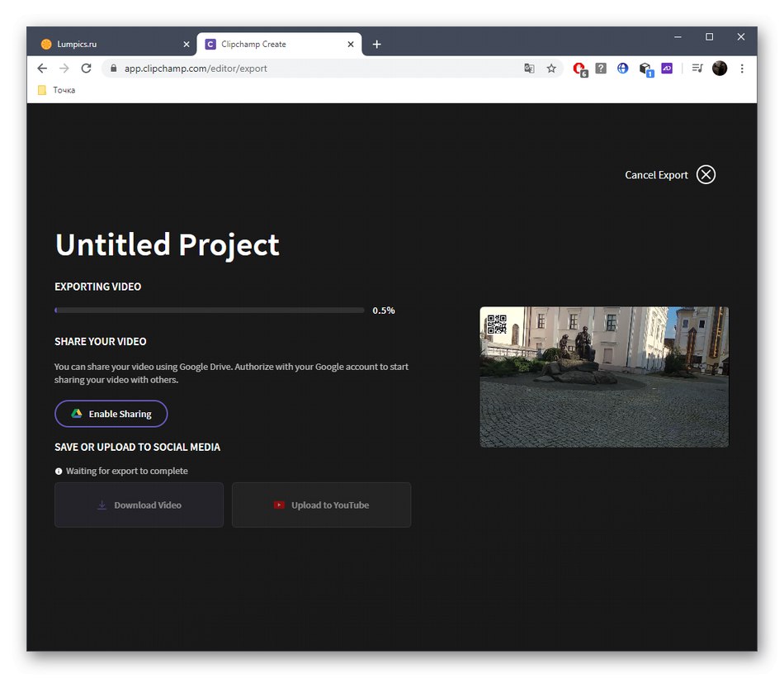
Task: Click the info icon beside Waiting for export
Action: tap(59, 472)
